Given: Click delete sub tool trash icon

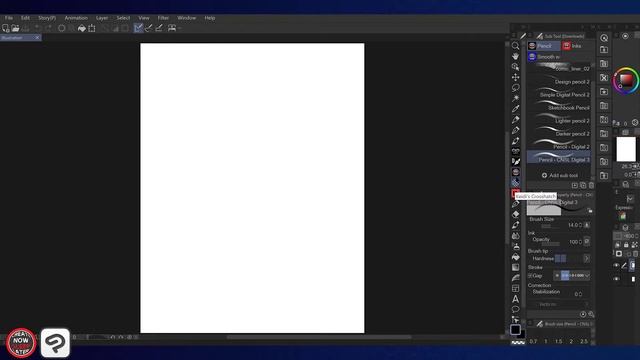Looking at the screenshot, I should coord(591,185).
